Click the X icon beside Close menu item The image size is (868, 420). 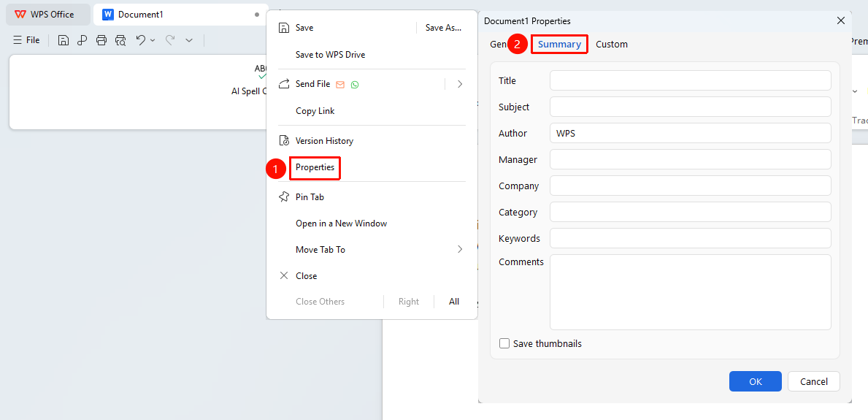click(x=284, y=276)
